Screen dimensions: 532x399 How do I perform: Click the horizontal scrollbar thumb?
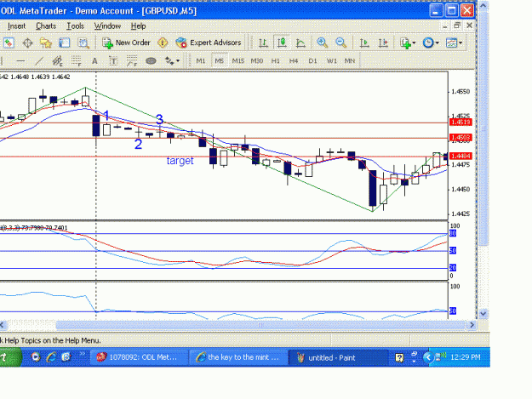pyautogui.click(x=260, y=326)
